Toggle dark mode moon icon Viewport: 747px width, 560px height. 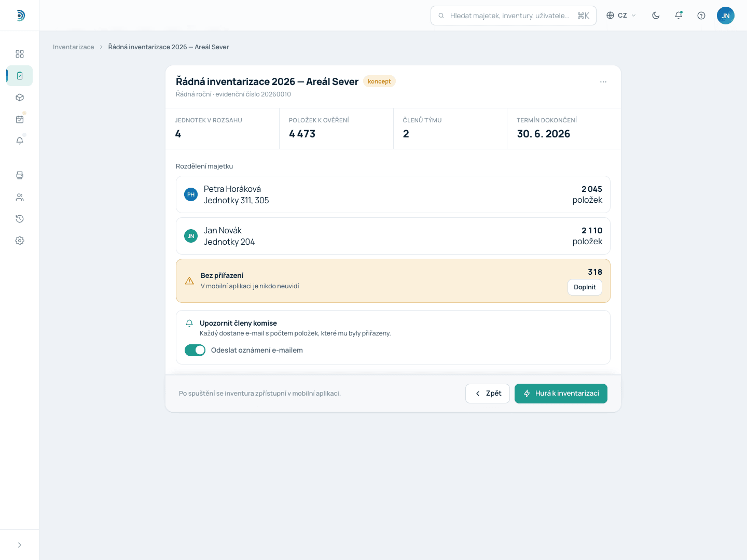[656, 16]
